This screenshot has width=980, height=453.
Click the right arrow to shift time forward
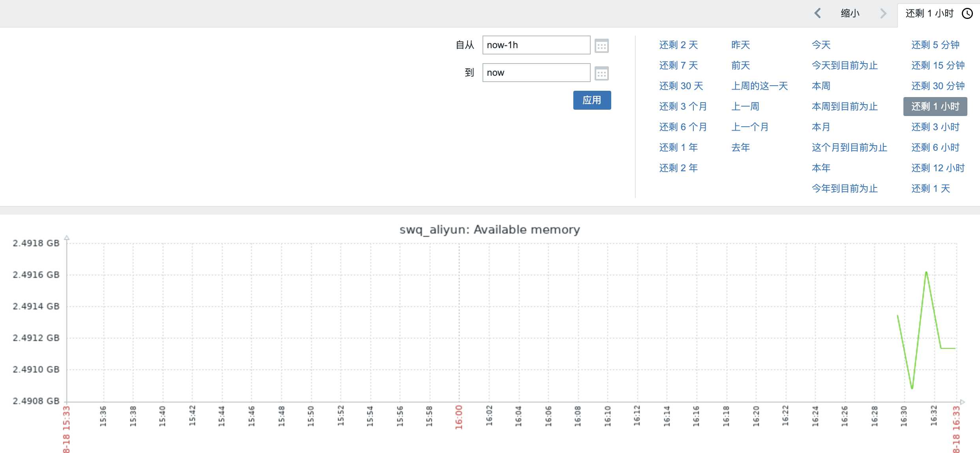click(x=883, y=13)
